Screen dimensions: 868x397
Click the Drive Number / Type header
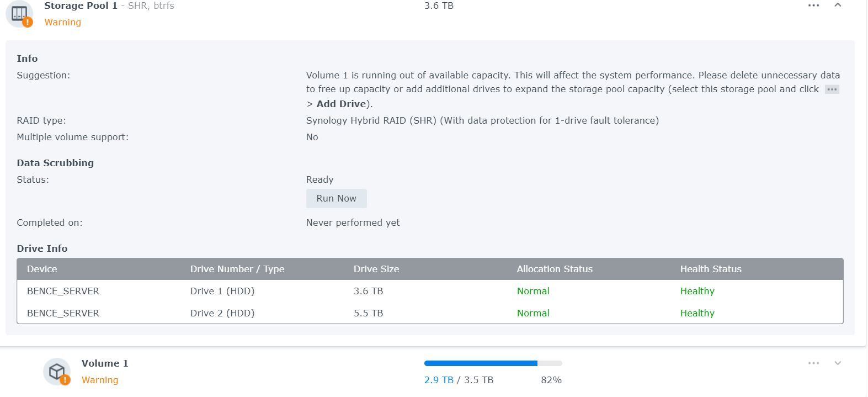[x=237, y=269]
